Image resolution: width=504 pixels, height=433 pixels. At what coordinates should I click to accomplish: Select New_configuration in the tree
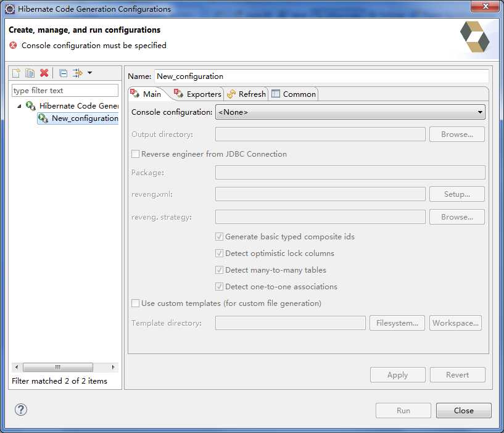78,118
